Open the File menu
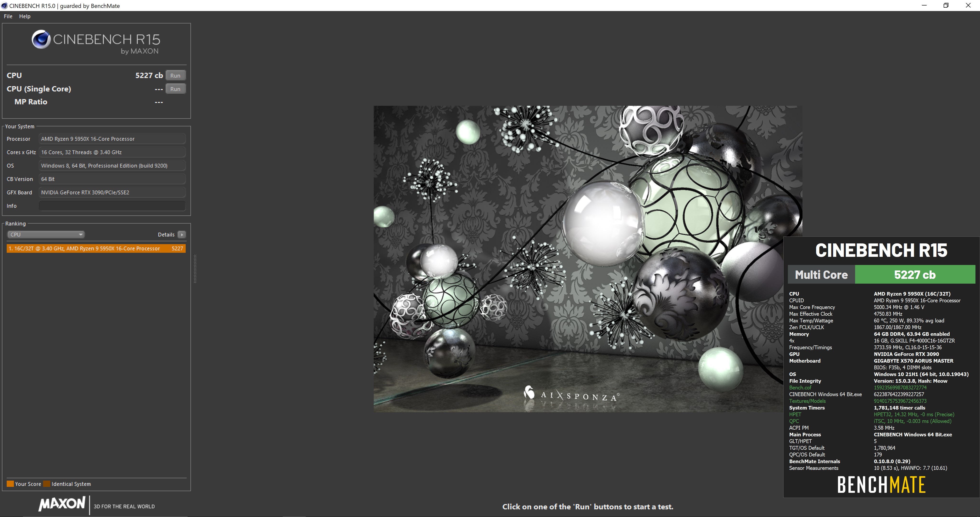The image size is (980, 517). point(8,16)
